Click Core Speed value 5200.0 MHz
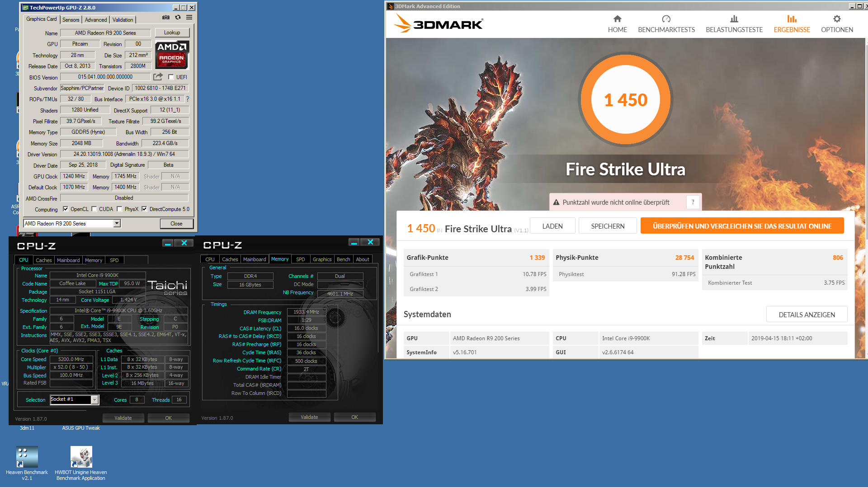Viewport: 868px width, 488px height. [x=71, y=359]
